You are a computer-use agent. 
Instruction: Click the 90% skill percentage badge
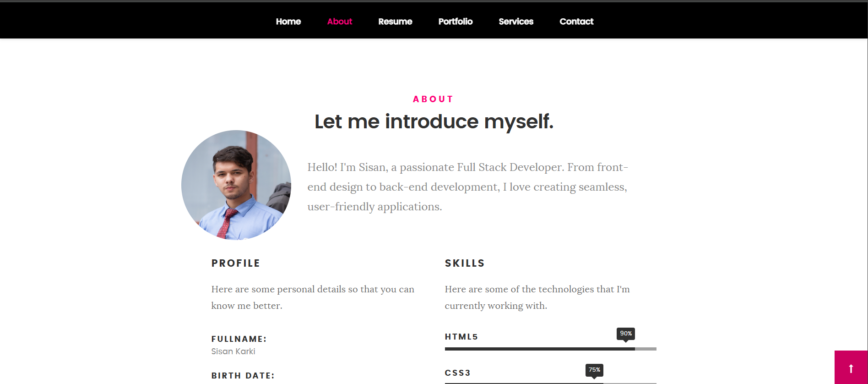click(625, 334)
